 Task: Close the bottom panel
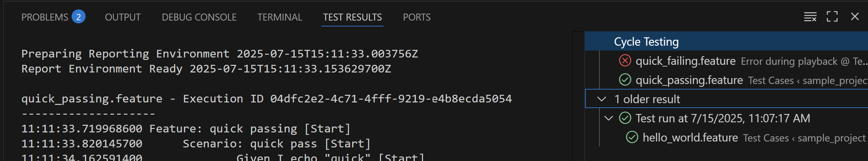(855, 16)
